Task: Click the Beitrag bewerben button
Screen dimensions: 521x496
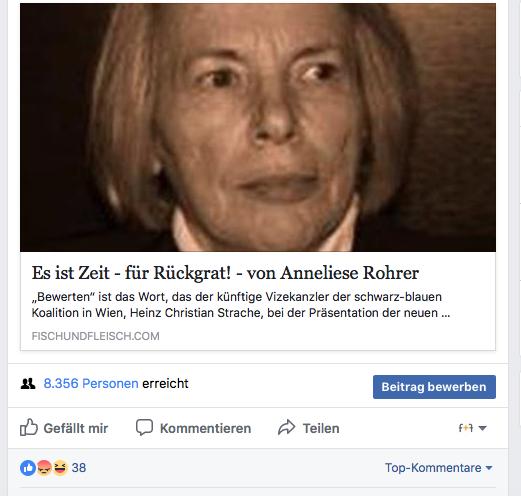Action: click(x=434, y=387)
